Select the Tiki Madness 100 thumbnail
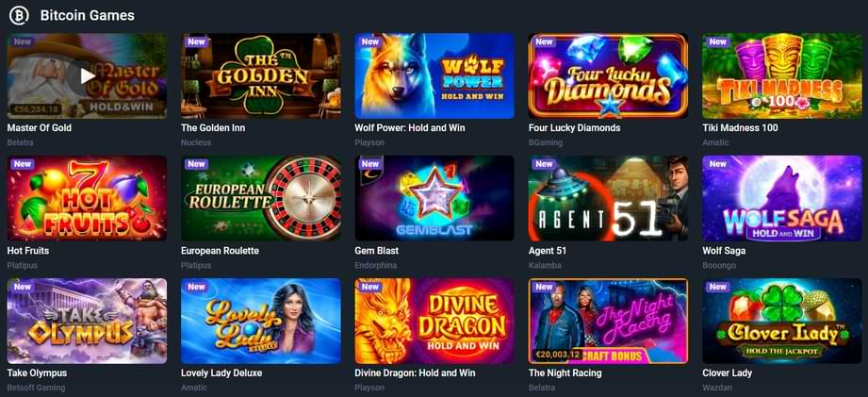 [782, 75]
